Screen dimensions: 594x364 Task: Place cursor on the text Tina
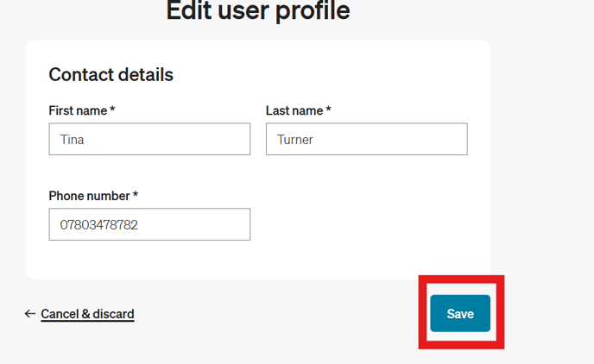coord(72,140)
